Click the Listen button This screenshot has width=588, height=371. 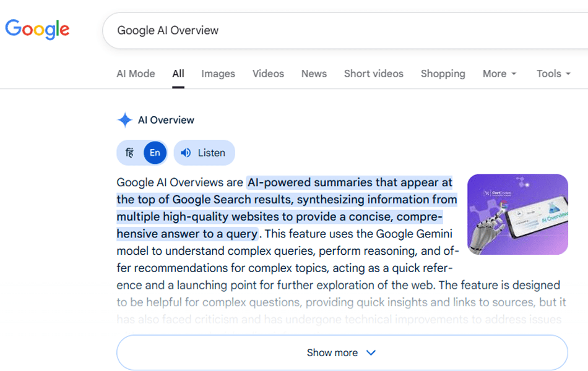tap(204, 152)
